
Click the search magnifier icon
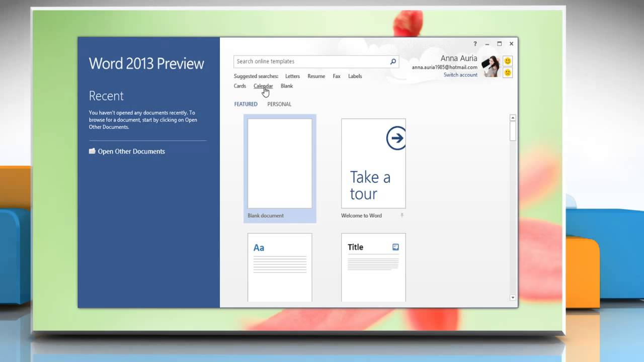point(393,61)
